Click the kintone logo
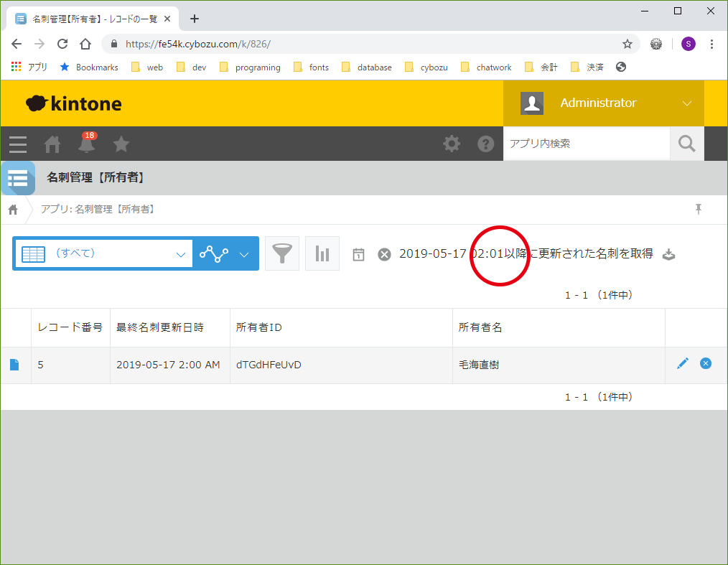 pos(73,103)
